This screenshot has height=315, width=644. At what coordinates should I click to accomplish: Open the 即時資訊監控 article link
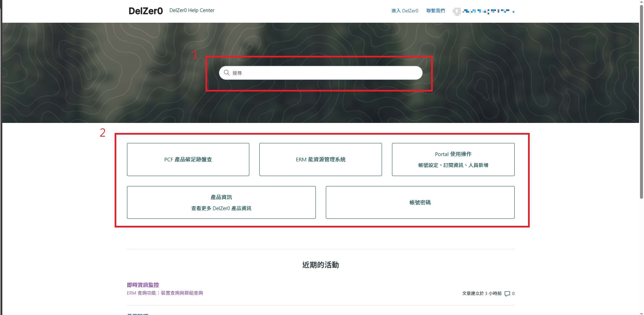[143, 285]
